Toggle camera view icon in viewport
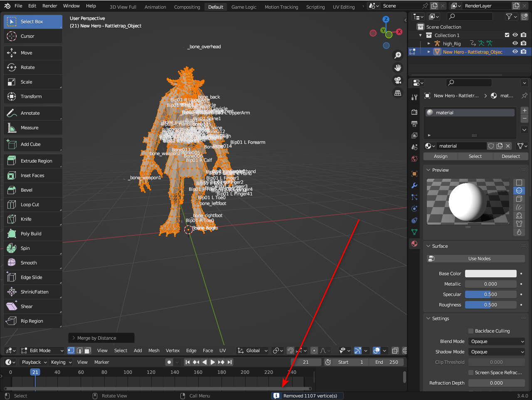The image size is (532, 400). pos(398,80)
